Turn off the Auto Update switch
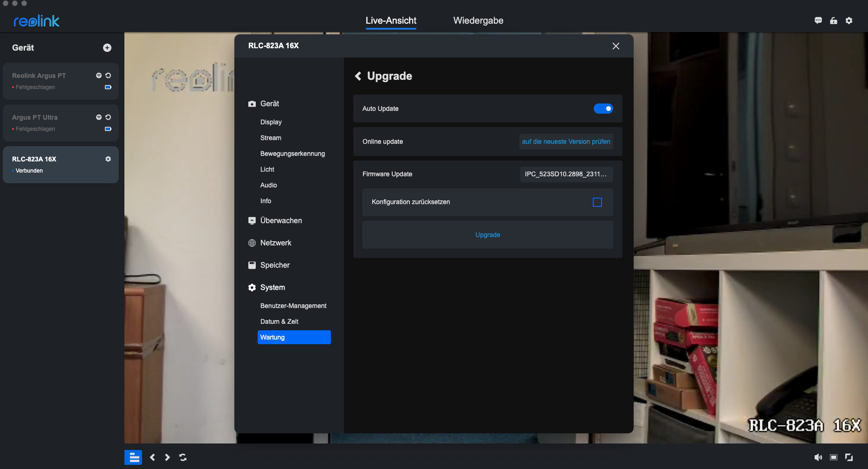This screenshot has width=868, height=469. pos(603,109)
